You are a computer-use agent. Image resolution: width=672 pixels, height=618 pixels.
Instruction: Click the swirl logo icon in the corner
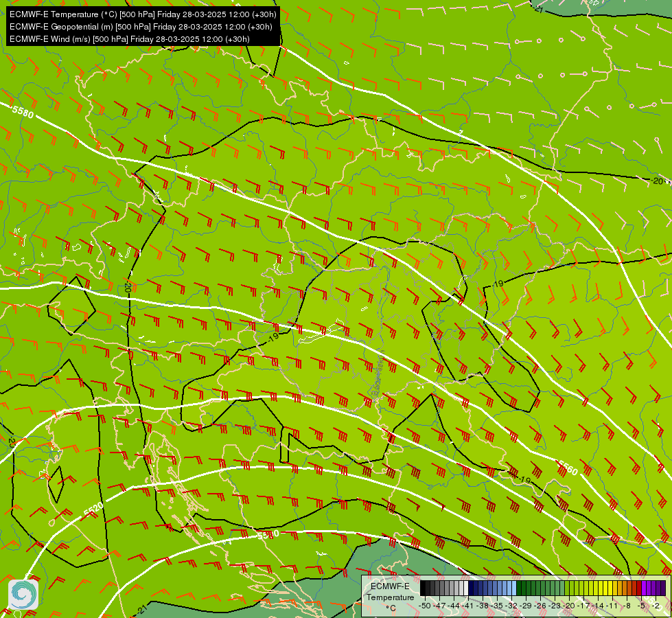(23, 595)
